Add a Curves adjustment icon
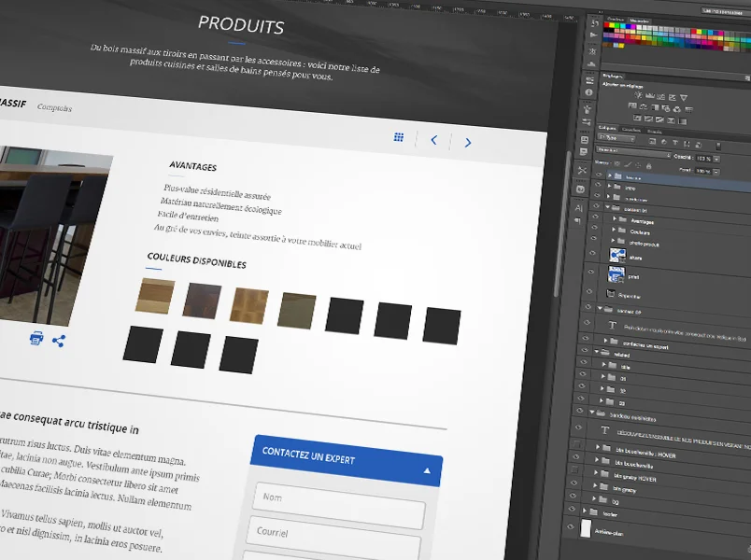Viewport: 751px width, 560px height. pyautogui.click(x=661, y=97)
